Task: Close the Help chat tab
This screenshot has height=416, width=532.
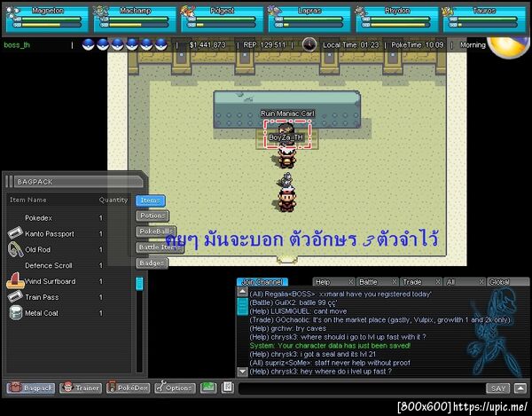Action: coord(351,282)
